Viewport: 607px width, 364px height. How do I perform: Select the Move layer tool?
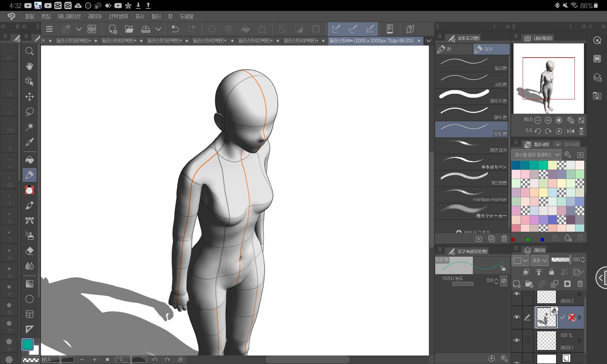(29, 97)
